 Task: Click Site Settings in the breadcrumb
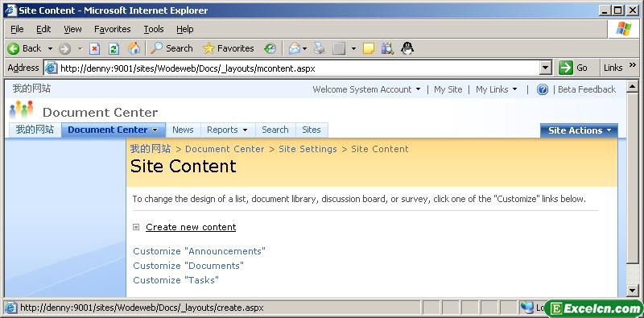tap(308, 149)
